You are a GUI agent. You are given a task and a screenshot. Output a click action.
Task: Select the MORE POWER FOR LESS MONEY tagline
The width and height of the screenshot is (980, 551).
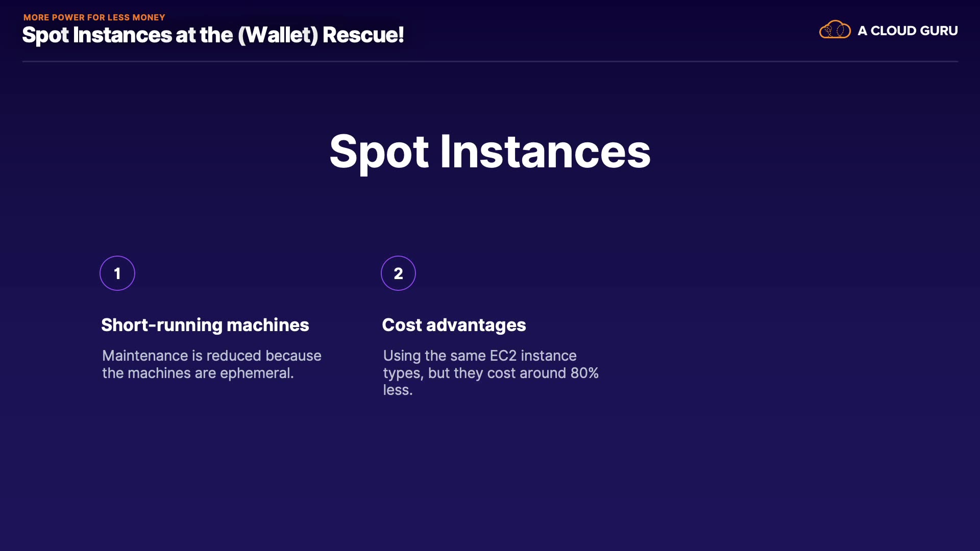(94, 17)
